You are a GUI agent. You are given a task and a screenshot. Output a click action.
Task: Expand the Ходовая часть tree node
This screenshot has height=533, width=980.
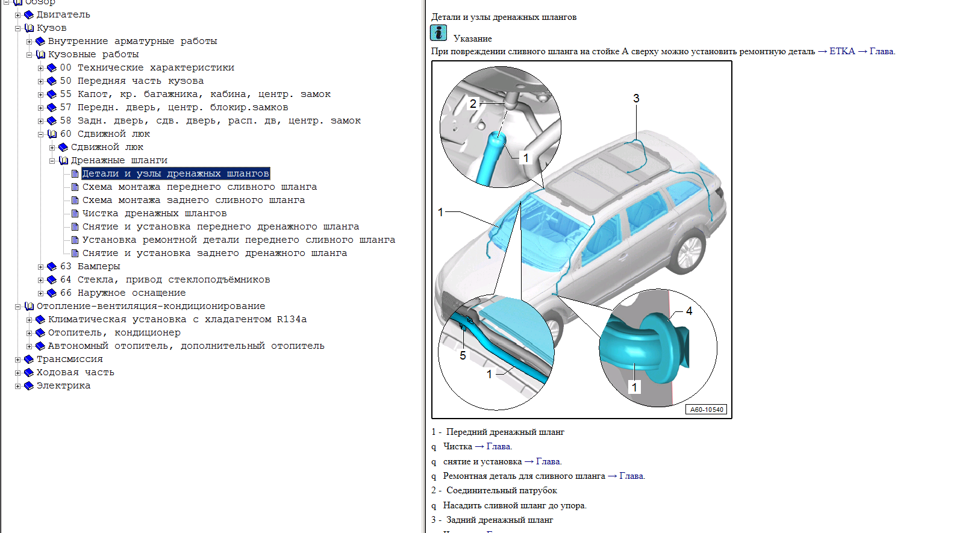[x=18, y=373]
